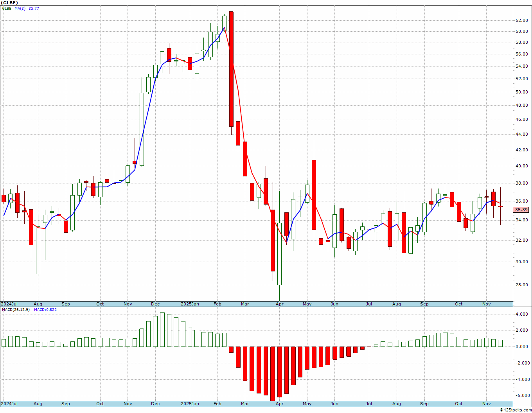Click the 48.00 price axis label
The height and width of the screenshot is (413, 532).
point(521,105)
